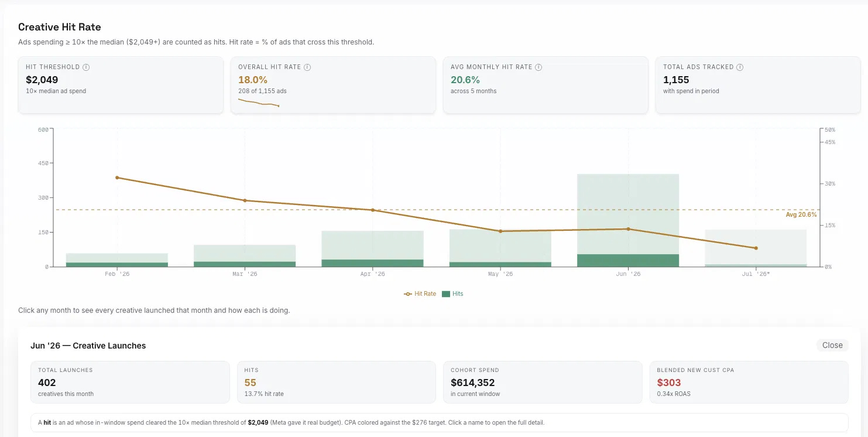This screenshot has height=437, width=868.
Task: Click info icon beside Overall Hit Rate
Action: click(307, 67)
